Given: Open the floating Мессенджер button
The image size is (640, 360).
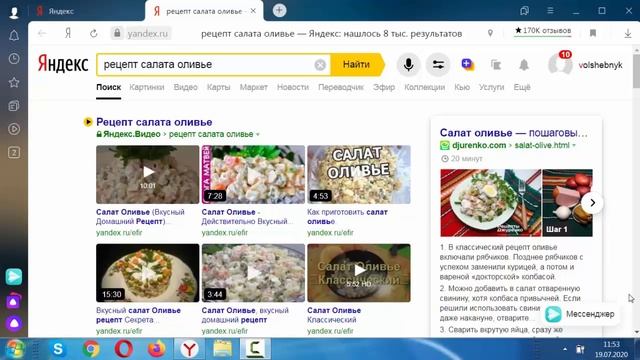Looking at the screenshot, I should 580,314.
